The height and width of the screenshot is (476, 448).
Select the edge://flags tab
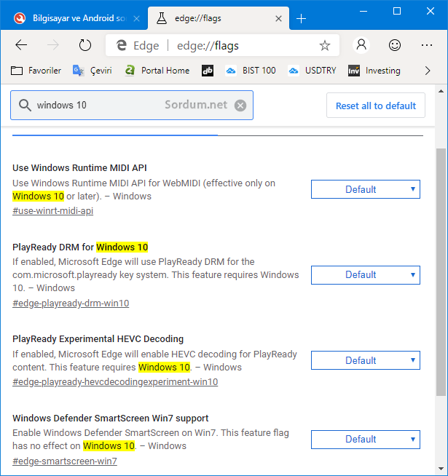[219, 18]
